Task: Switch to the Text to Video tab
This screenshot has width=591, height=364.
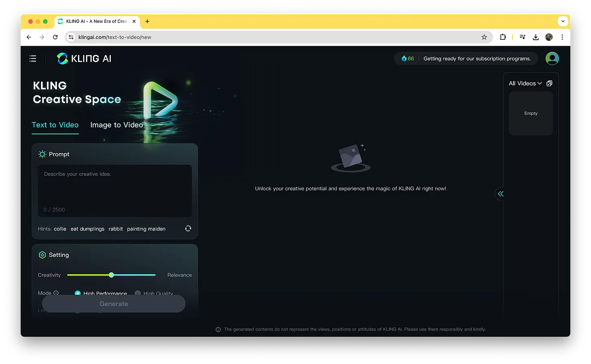Action: click(x=55, y=125)
